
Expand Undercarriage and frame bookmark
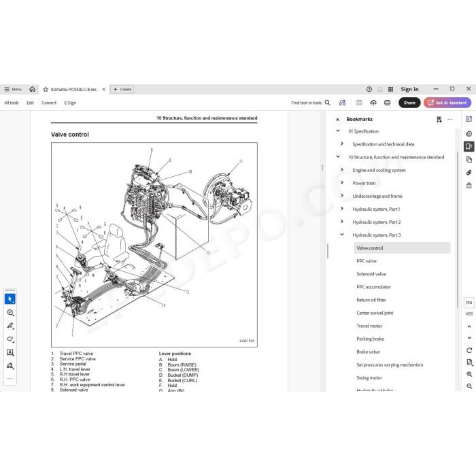[342, 196]
